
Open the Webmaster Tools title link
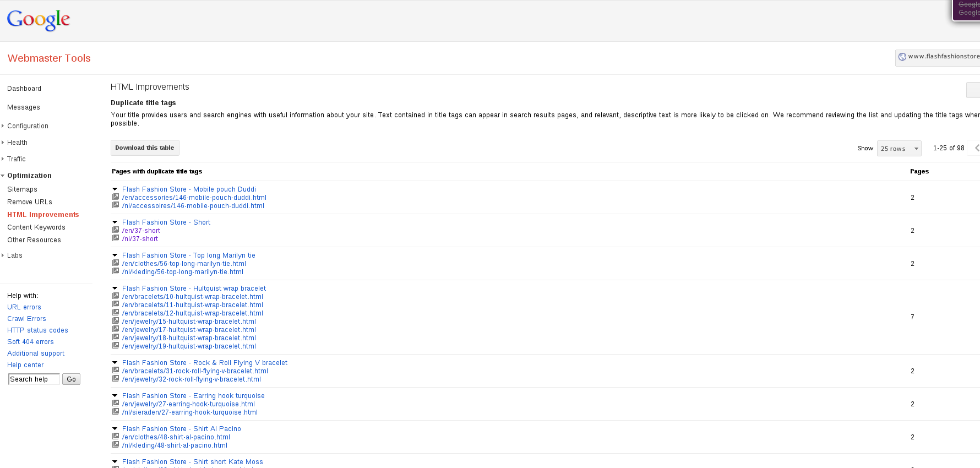tap(49, 58)
